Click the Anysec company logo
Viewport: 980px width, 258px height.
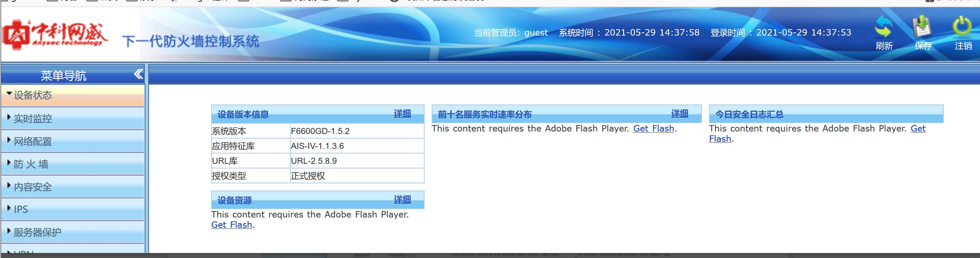(x=55, y=35)
